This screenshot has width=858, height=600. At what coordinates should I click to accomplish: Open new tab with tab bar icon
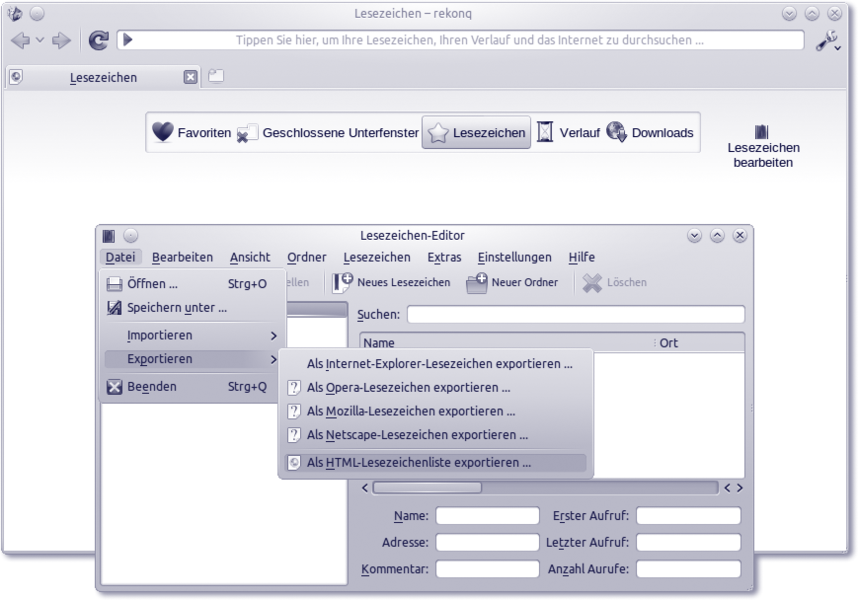coord(216,76)
